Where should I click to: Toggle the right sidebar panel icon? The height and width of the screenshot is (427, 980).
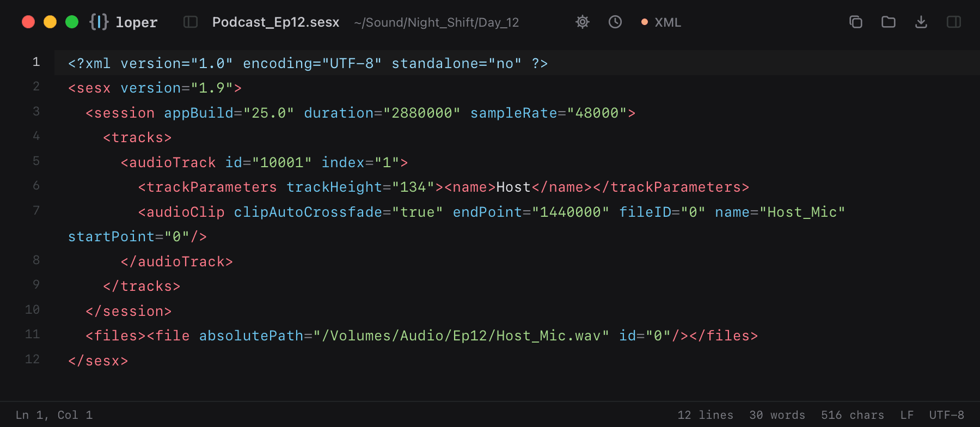coord(954,22)
